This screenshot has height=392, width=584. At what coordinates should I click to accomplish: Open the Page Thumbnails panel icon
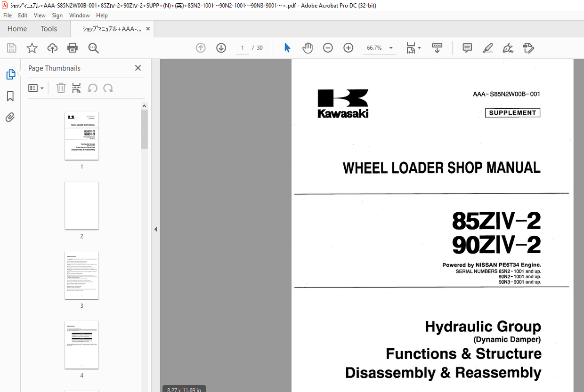(x=10, y=74)
